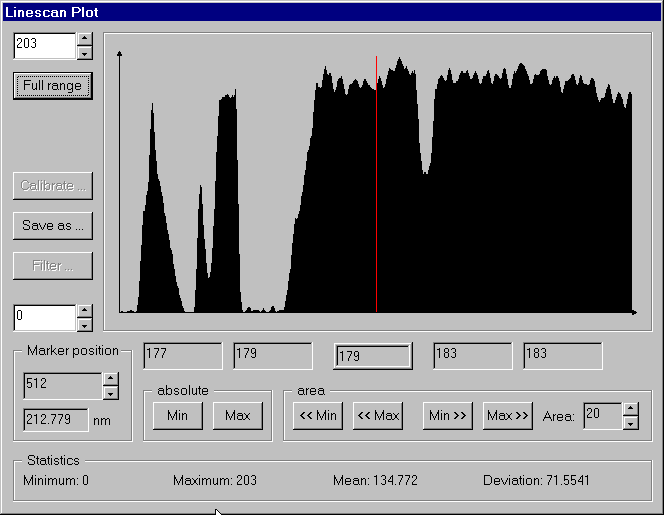Viewport: 664px width, 515px height.
Task: Go to next area minimum (Min >>)
Action: [447, 416]
